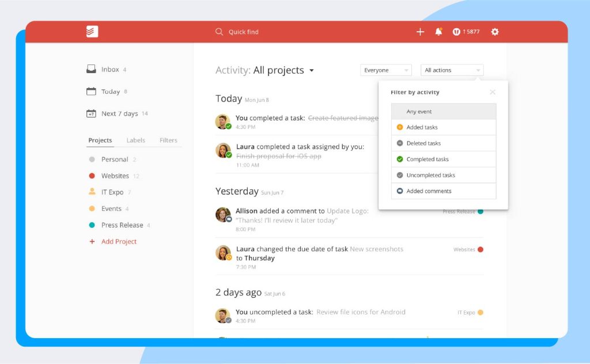Open settings with the gear icon
This screenshot has width=590, height=364.
494,32
